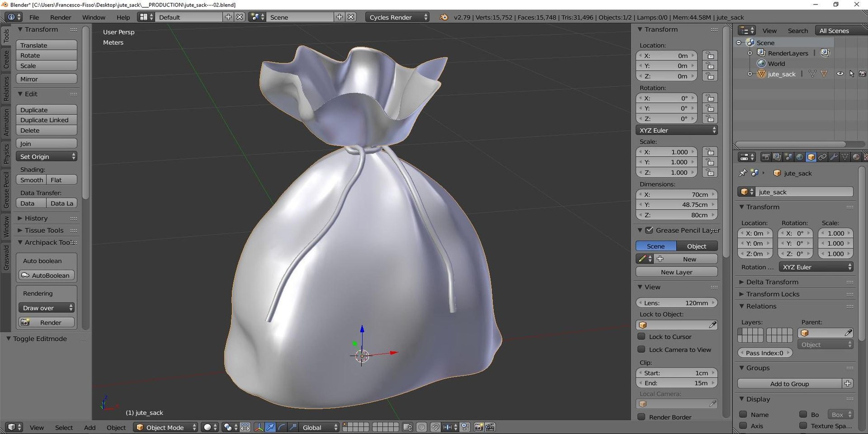Viewport: 868px width, 434px height.
Task: Click the Duplicate Linked button
Action: [x=47, y=120]
